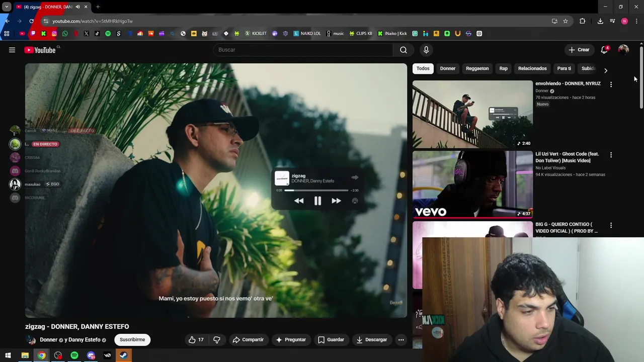Open the Instagram bookmark
644x362 pixels.
tap(54, 34)
